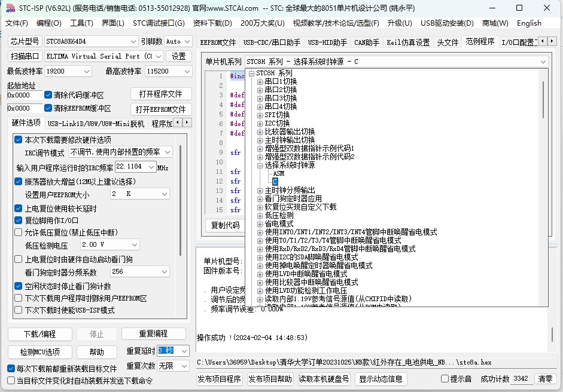This screenshot has width=563, height=392.
Task: Toggle 每次下载前都重新装载目标文件
Action: [x=11, y=368]
